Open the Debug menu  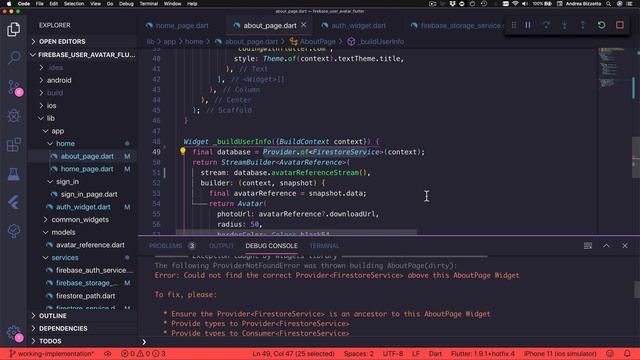coord(126,4)
